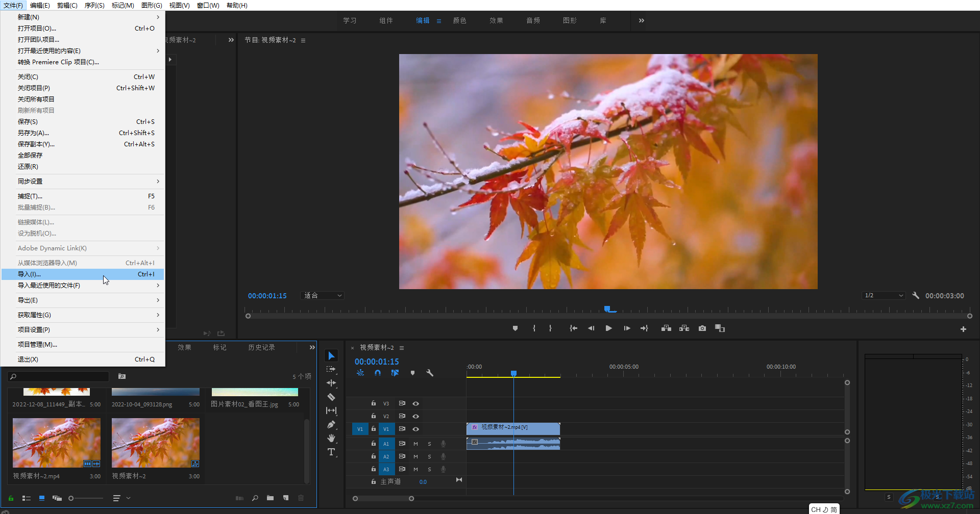Expand the 新建(N) submenu
The height and width of the screenshot is (514, 980).
point(83,17)
